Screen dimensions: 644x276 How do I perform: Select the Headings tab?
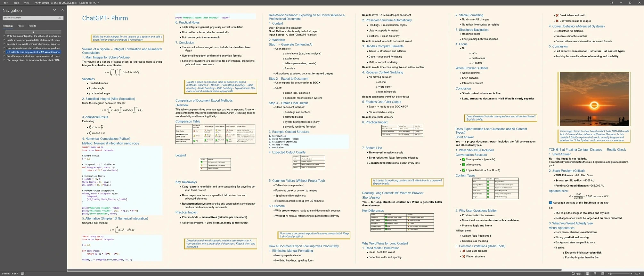click(x=8, y=26)
